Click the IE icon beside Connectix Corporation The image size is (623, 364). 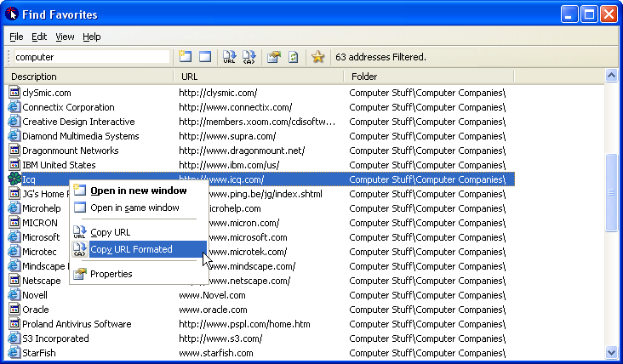(14, 107)
